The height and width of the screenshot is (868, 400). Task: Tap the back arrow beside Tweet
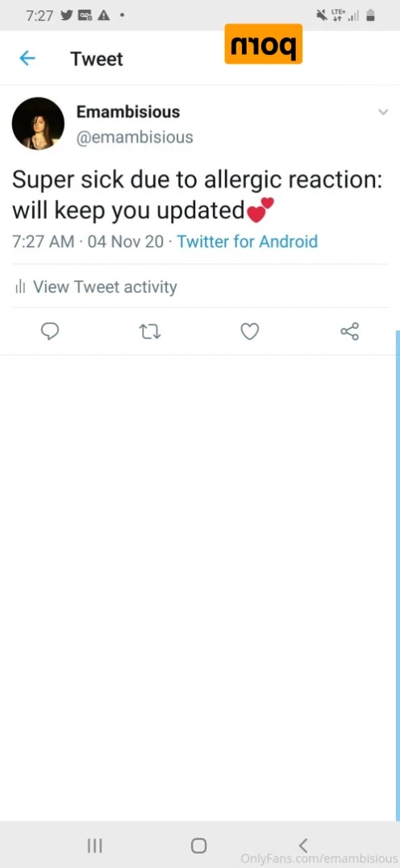tap(27, 58)
